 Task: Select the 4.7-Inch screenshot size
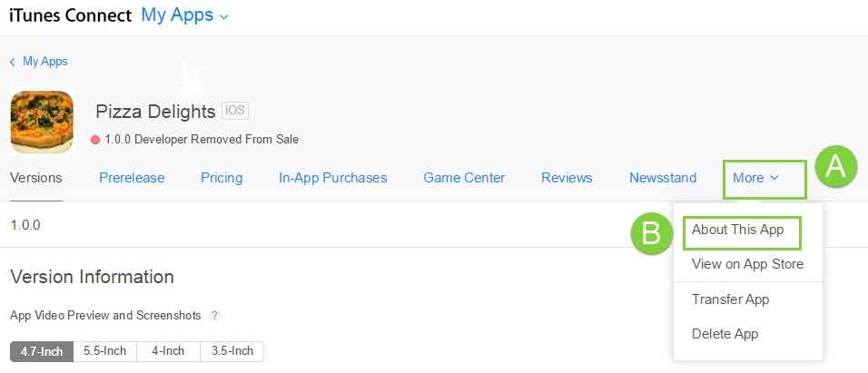(x=43, y=351)
